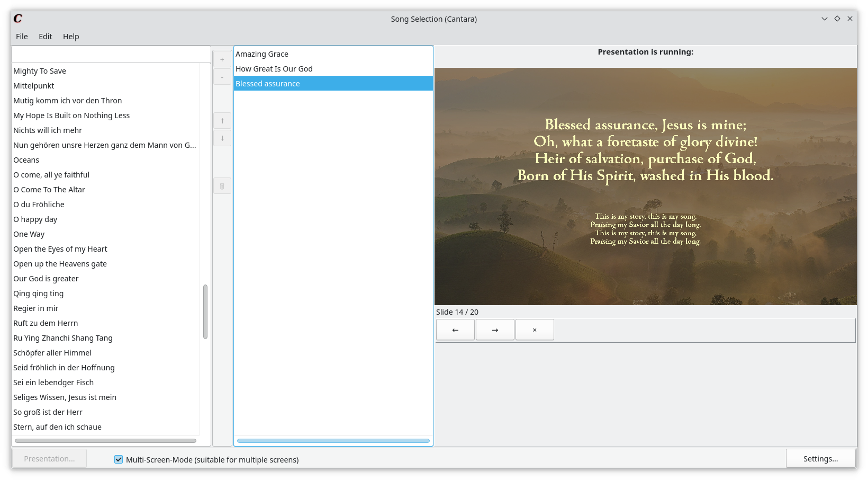This screenshot has width=868, height=480.
Task: Move selected song up with arrow button
Action: click(222, 121)
